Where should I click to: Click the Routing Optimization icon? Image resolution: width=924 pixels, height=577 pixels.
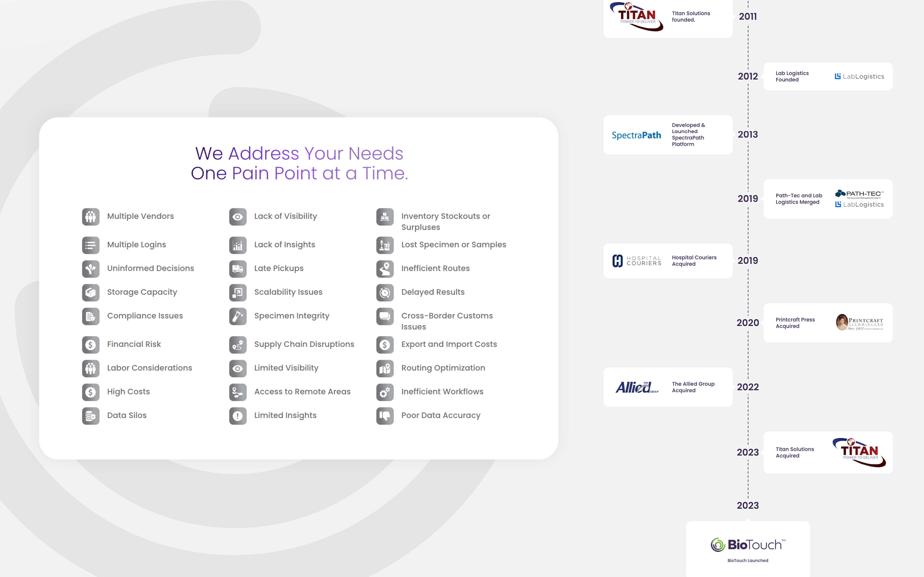(x=385, y=368)
